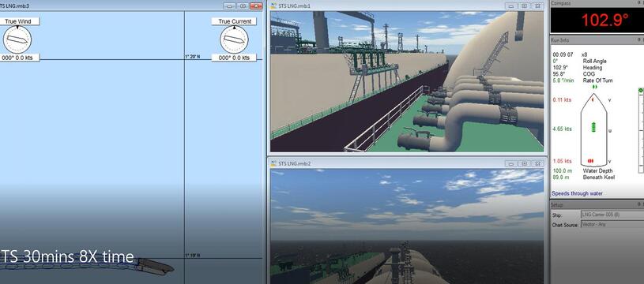Click the current value '000° 0.0 kts' under True Current

click(x=234, y=58)
